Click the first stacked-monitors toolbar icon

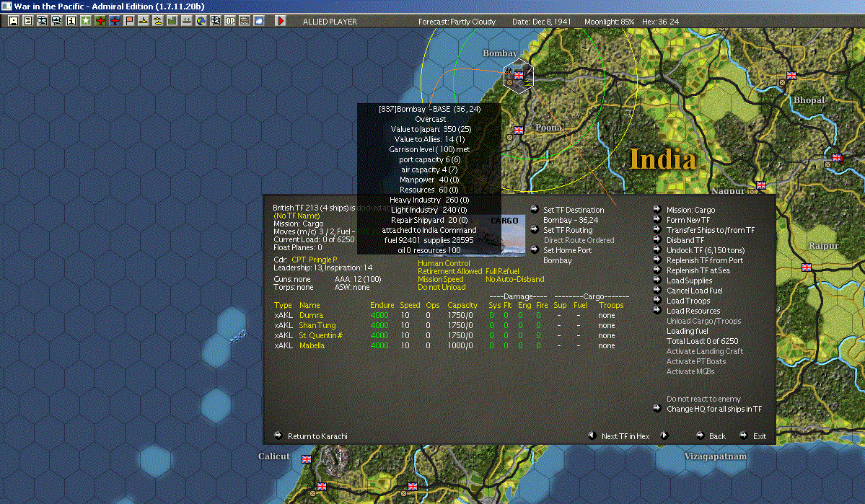(43, 21)
